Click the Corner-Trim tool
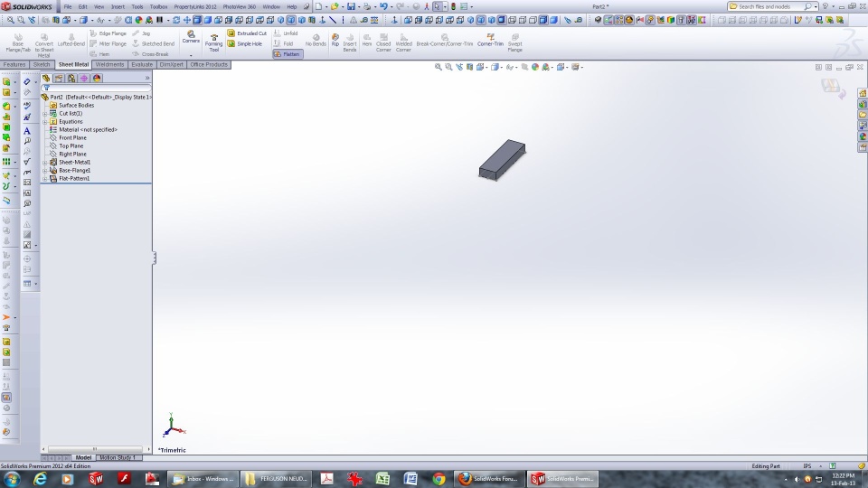Viewport: 868px width, 488px height. [490, 40]
